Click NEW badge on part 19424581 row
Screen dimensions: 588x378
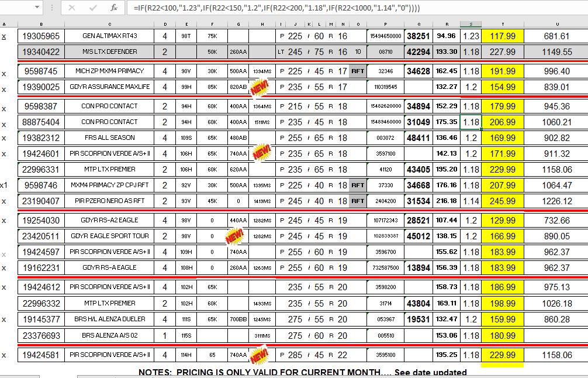coord(260,355)
